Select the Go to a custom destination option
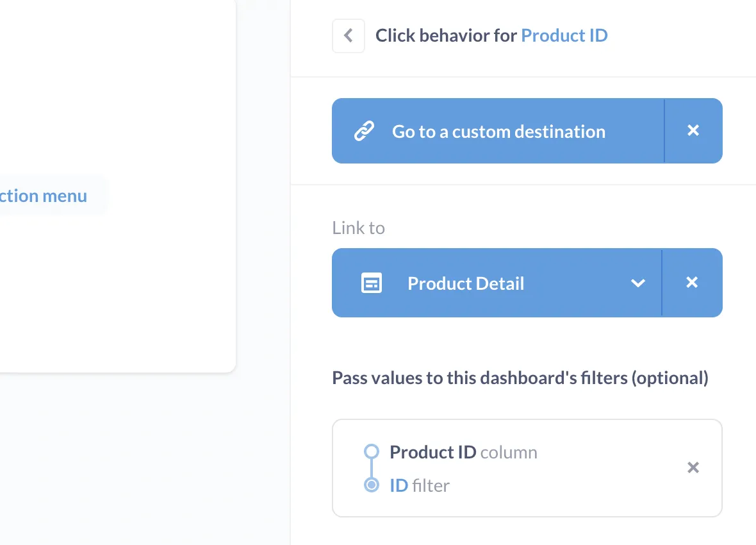The image size is (756, 545). [x=498, y=131]
